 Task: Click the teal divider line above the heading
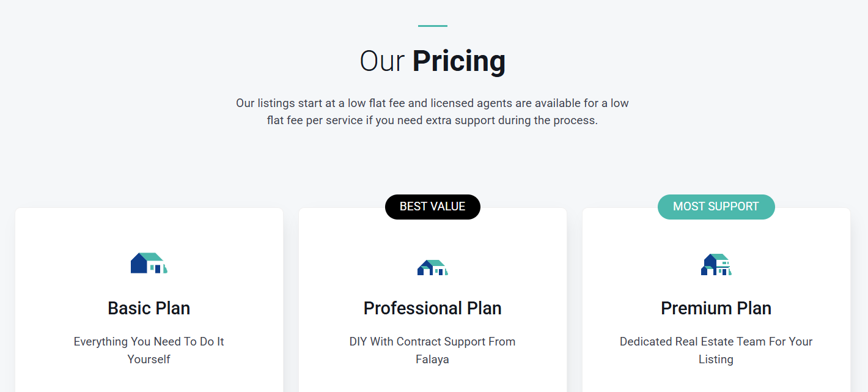[x=432, y=26]
